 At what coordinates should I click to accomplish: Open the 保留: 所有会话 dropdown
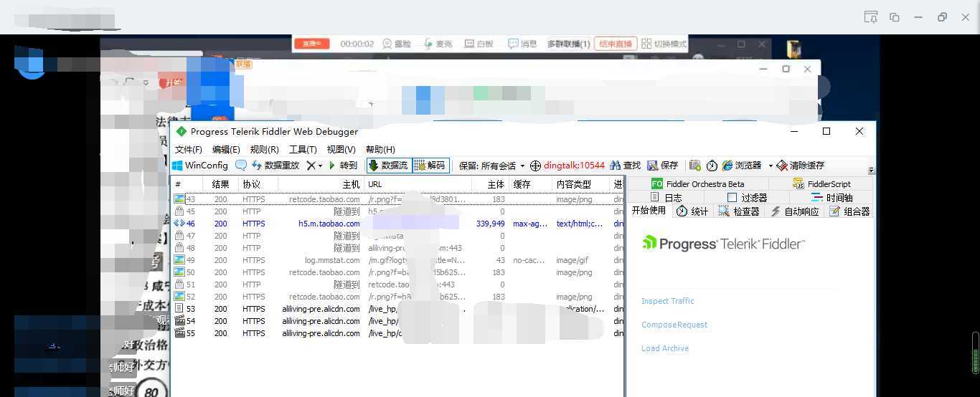492,166
